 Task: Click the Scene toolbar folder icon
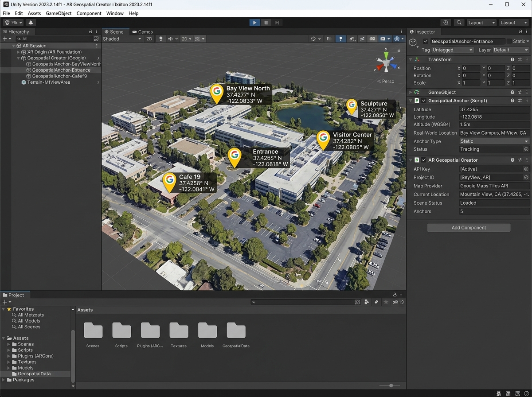pos(329,39)
